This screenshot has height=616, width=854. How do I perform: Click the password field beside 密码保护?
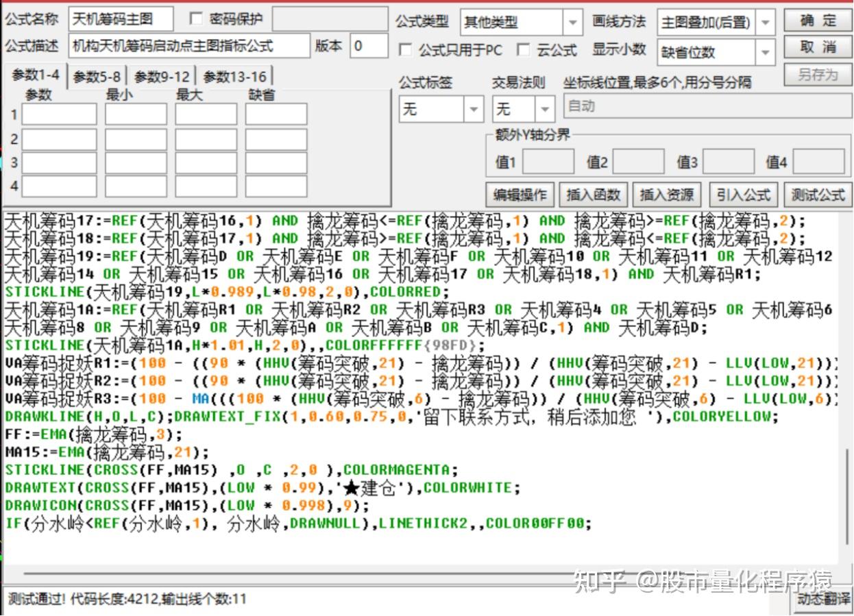point(329,19)
